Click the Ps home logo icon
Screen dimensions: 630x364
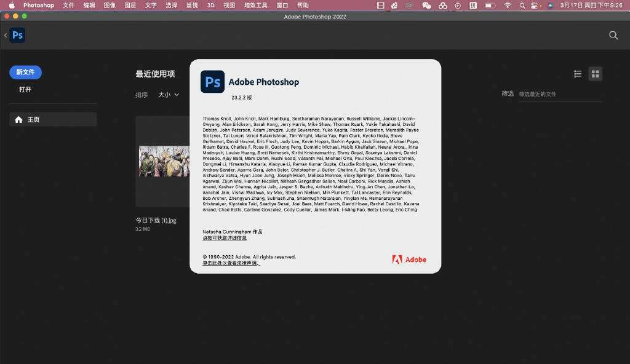point(17,35)
